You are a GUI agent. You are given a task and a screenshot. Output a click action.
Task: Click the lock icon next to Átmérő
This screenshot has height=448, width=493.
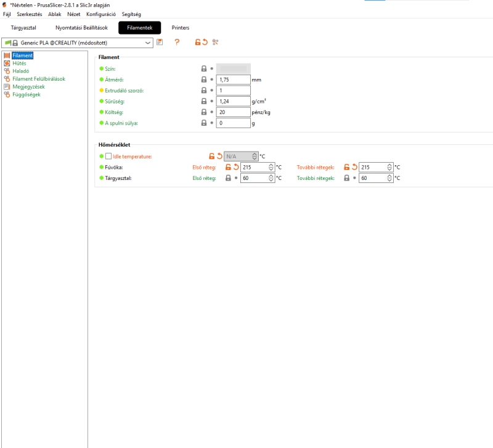coord(204,79)
